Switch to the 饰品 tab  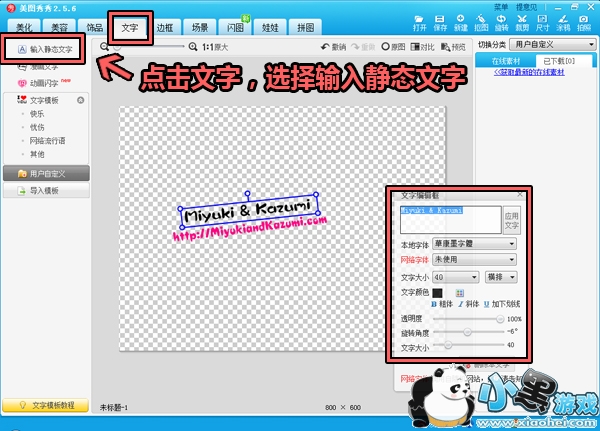pyautogui.click(x=95, y=28)
